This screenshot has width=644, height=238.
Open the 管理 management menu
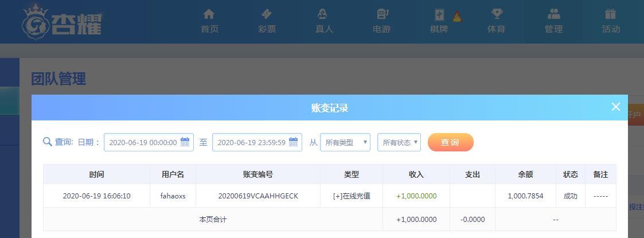(x=553, y=21)
